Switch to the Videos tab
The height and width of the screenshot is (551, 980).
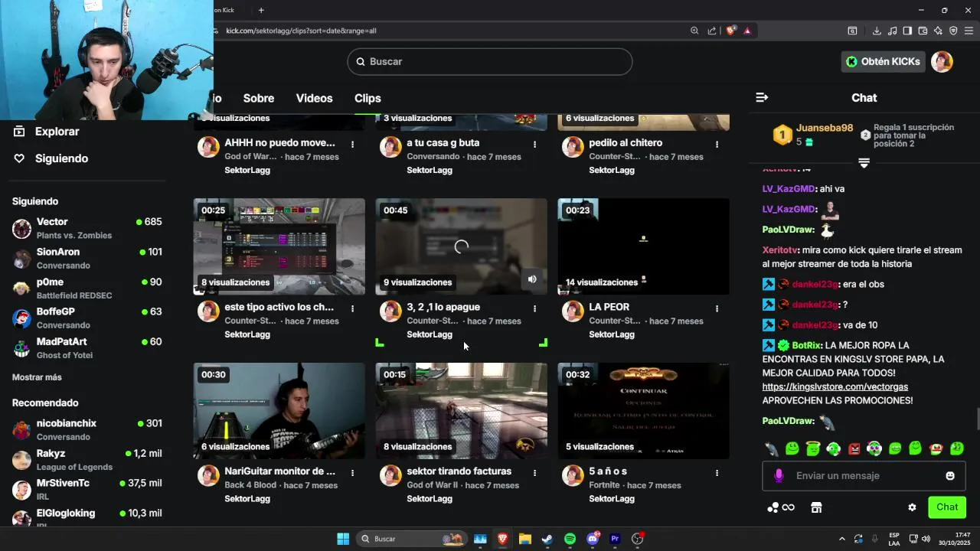tap(314, 98)
